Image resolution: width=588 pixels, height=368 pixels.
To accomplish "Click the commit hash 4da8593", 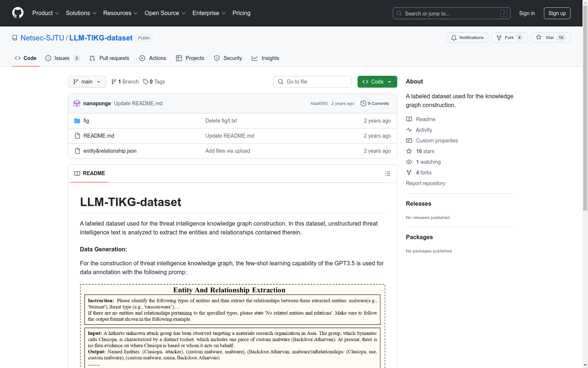I will tap(319, 103).
